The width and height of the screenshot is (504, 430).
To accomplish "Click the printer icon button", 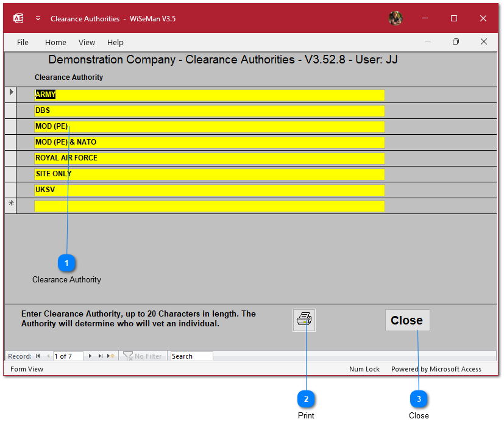I will (303, 320).
